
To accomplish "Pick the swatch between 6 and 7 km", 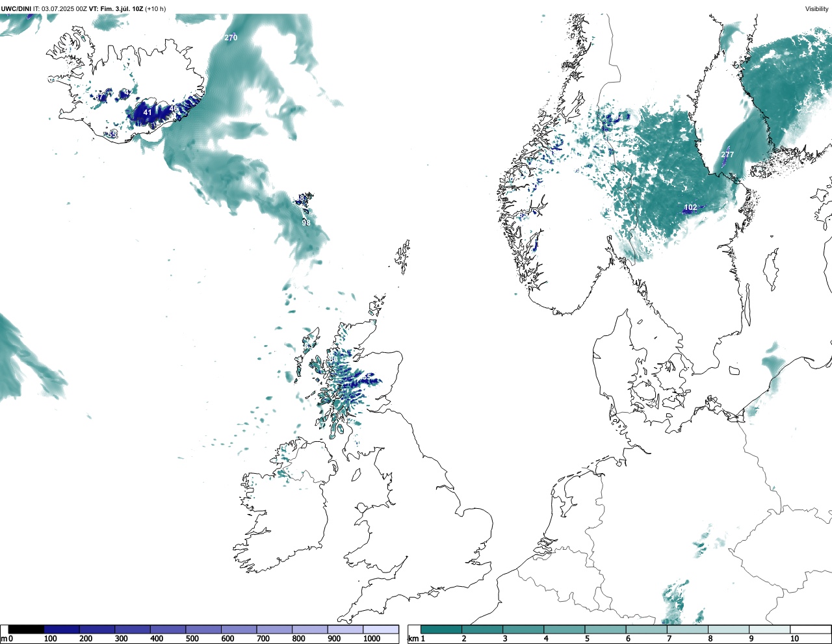I will coord(646,630).
